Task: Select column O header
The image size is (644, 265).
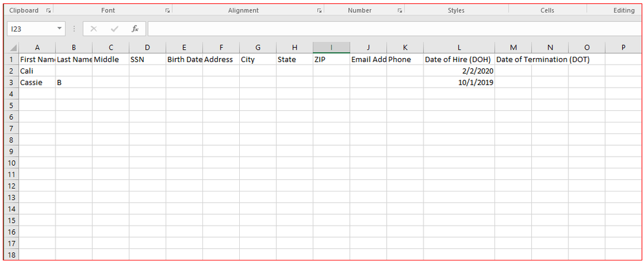Action: 587,48
